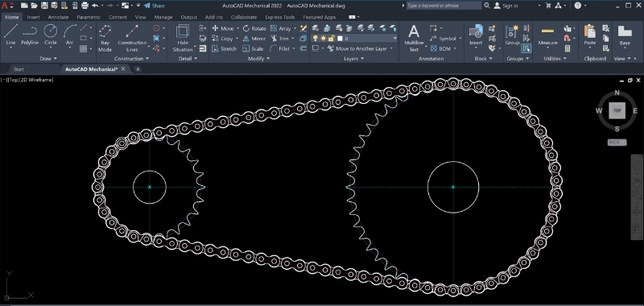Viewport: 644px width, 306px height.
Task: Toggle group selection on/off in Groups panel
Action: pos(526,48)
